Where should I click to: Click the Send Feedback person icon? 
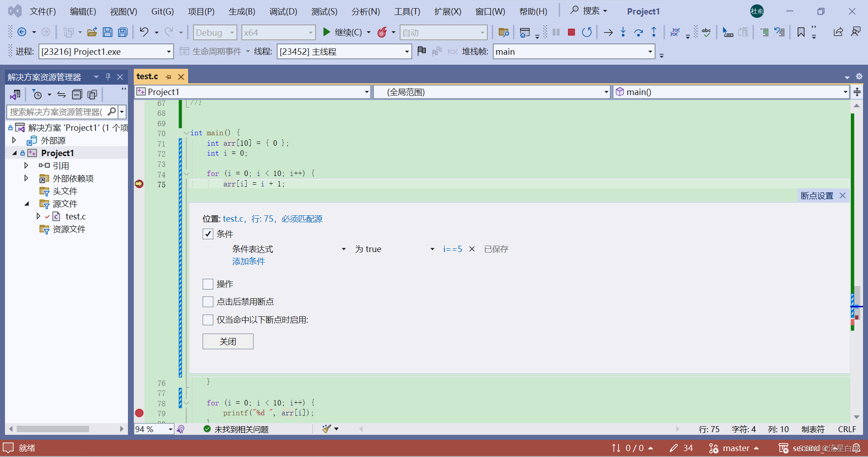855,32
